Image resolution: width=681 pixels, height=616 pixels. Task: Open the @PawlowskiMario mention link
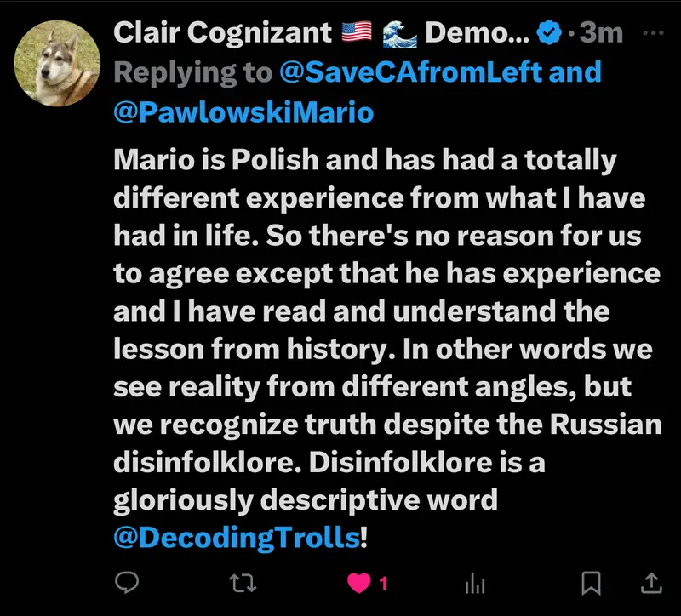(x=243, y=111)
